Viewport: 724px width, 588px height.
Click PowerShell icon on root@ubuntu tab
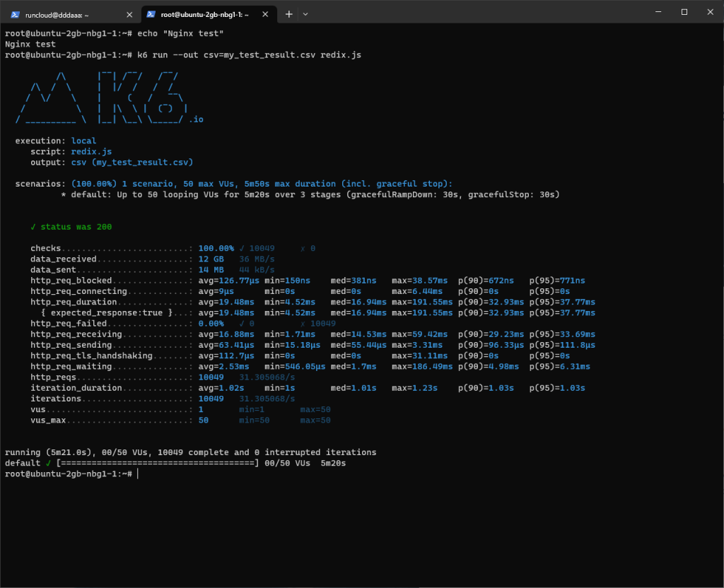151,14
